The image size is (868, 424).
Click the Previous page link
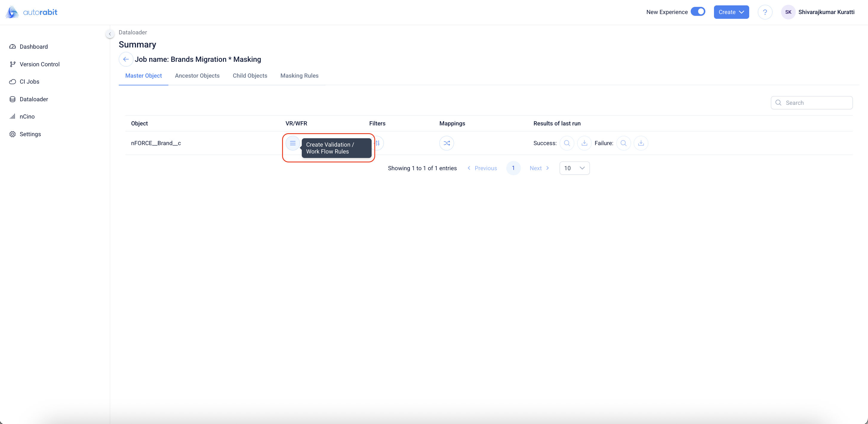pos(482,168)
